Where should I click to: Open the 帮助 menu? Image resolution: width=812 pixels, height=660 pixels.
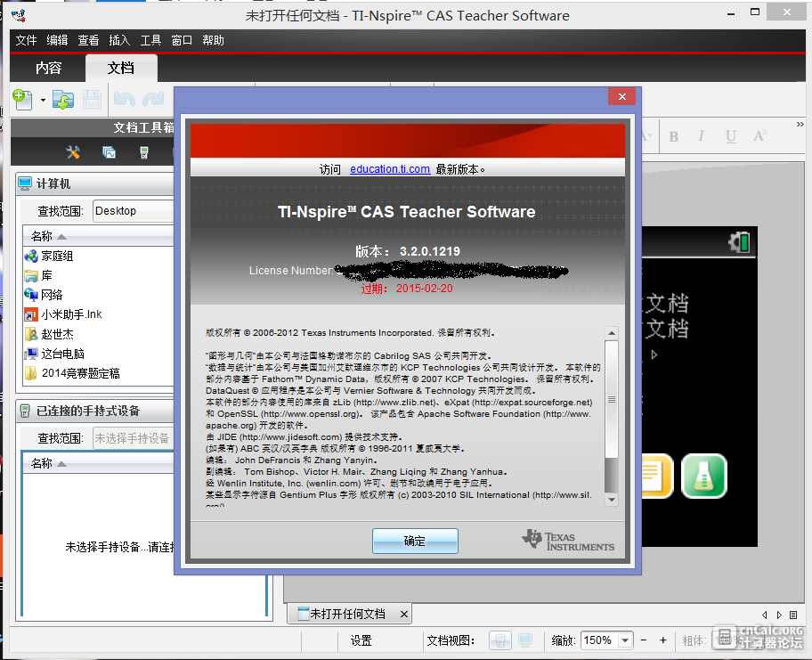click(x=213, y=40)
